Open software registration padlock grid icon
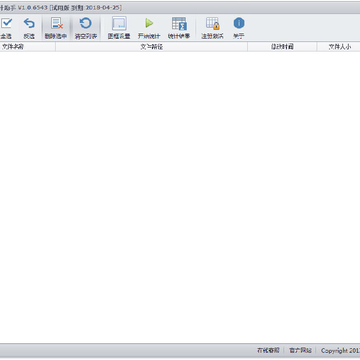 pyautogui.click(x=212, y=23)
